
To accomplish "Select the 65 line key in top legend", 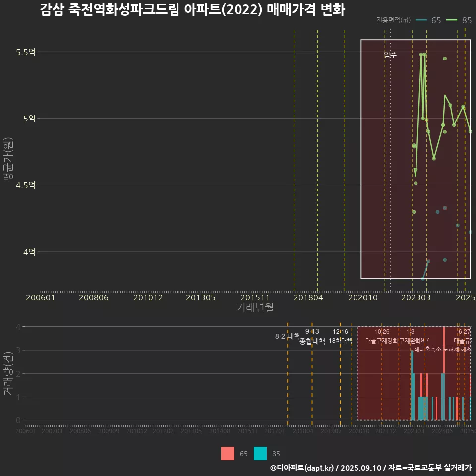I will pyautogui.click(x=422, y=20).
